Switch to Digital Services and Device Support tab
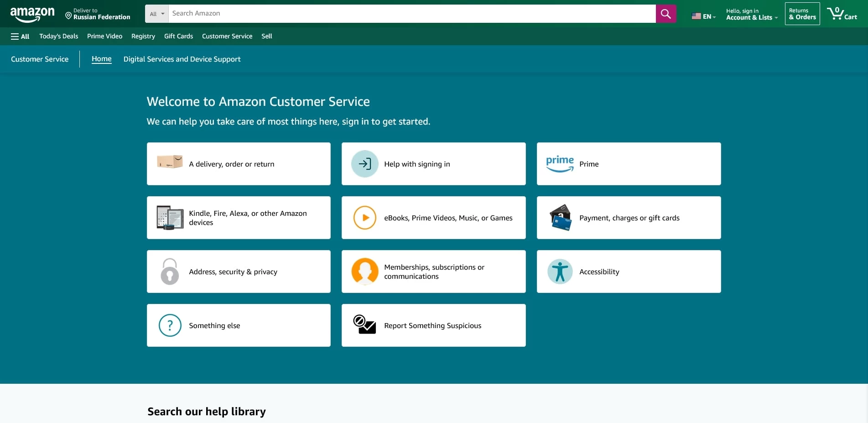Image resolution: width=868 pixels, height=423 pixels. 182,59
